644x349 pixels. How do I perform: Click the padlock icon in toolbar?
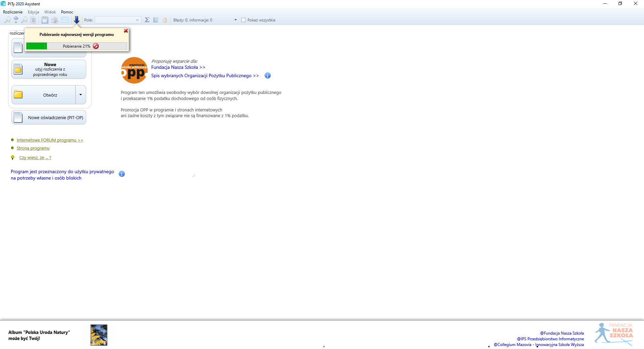tap(165, 20)
